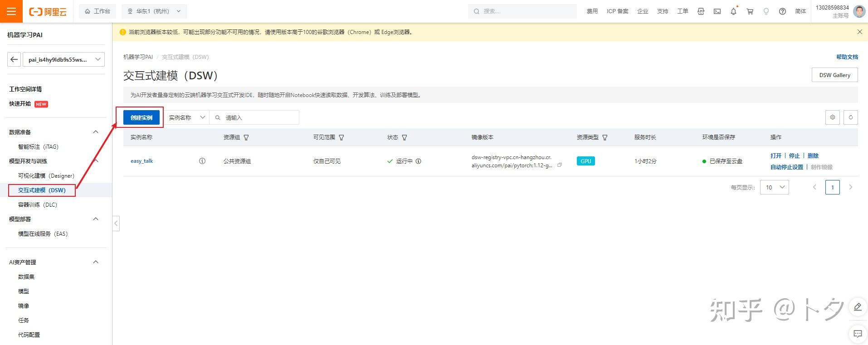Select 交互式建模（DSW） in sidebar
The height and width of the screenshot is (345, 868).
click(42, 190)
